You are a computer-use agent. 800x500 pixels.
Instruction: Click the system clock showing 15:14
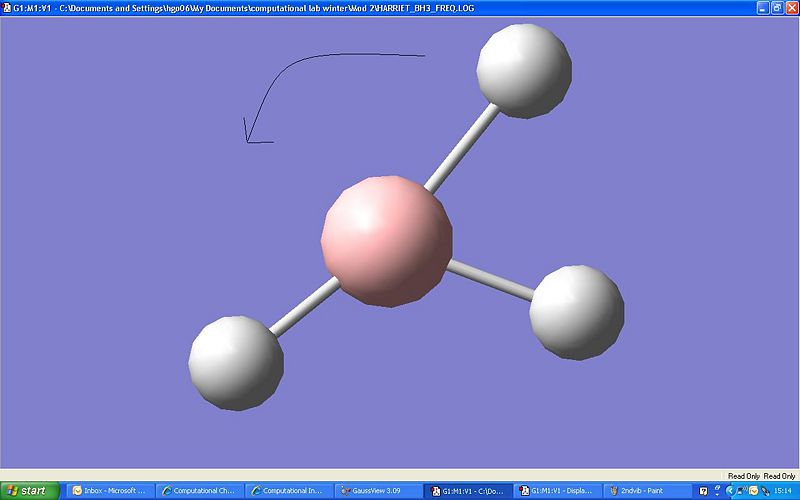point(783,491)
